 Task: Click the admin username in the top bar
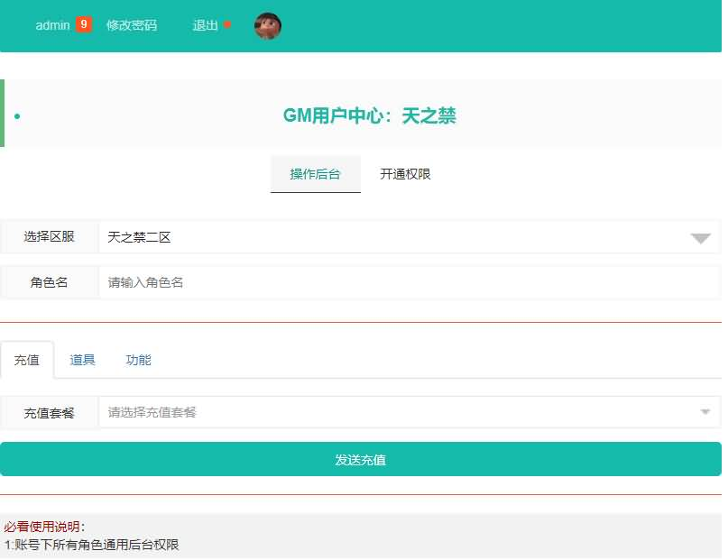coord(51,26)
